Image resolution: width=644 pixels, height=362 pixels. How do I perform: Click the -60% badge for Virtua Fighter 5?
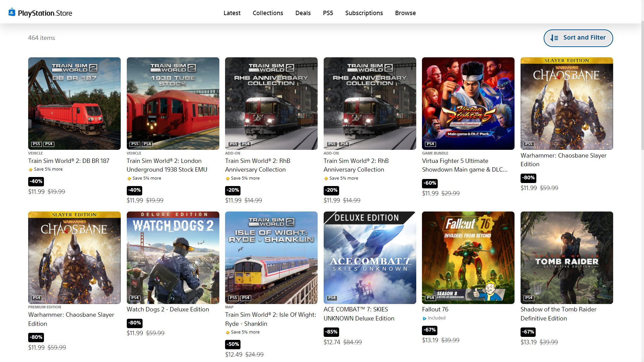pos(430,183)
